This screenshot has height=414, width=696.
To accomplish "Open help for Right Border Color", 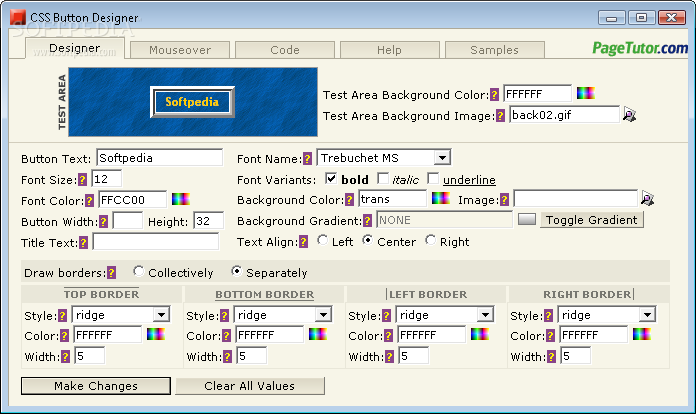I will click(x=551, y=335).
